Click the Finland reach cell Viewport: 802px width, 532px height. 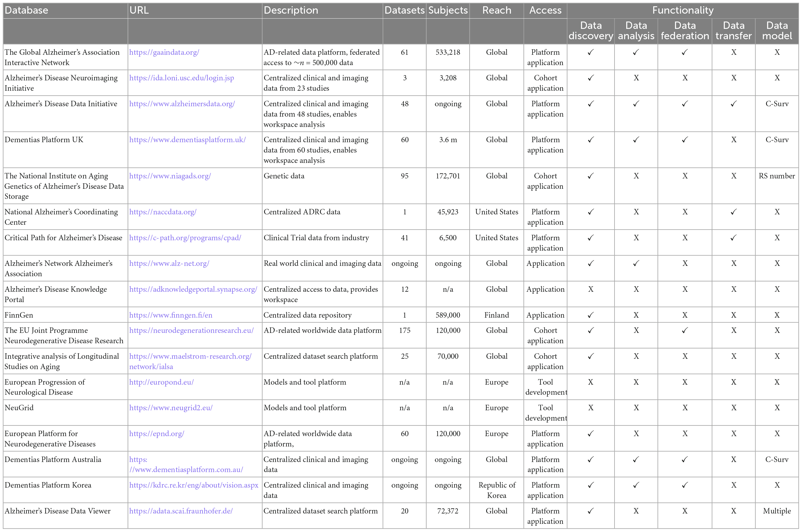497,315
